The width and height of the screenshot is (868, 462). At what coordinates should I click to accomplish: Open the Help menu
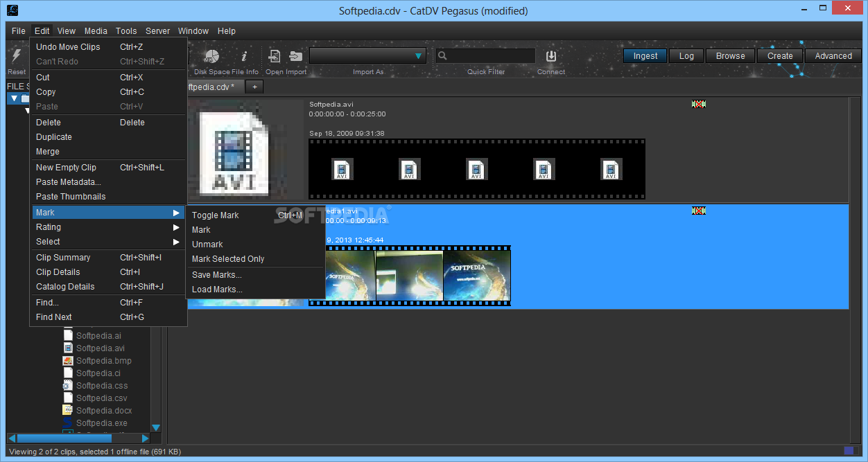coord(227,31)
